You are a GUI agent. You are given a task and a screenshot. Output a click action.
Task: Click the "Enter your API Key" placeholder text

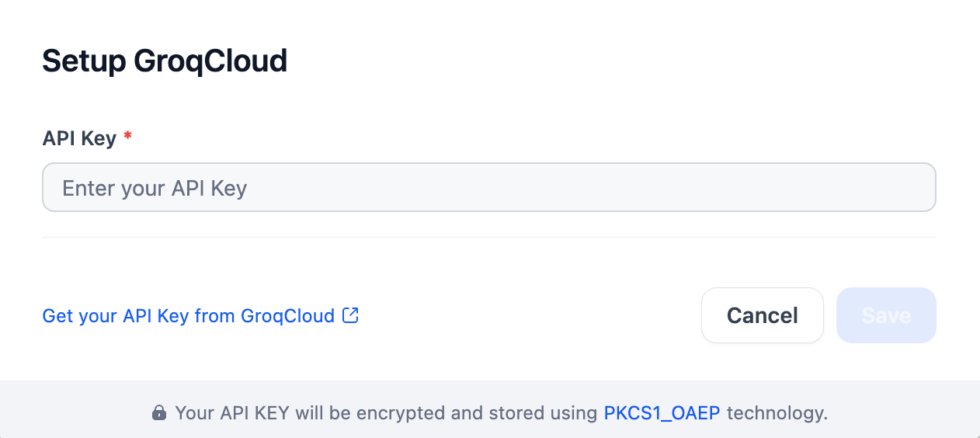(155, 188)
